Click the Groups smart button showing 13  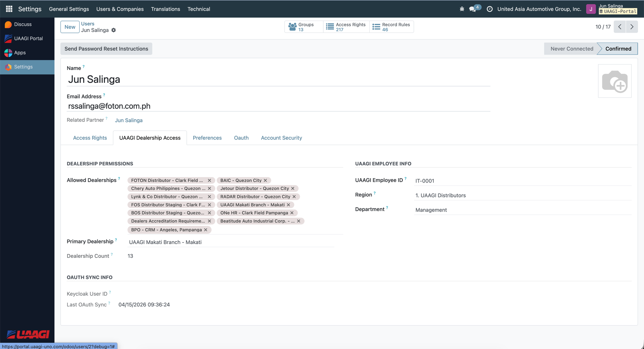(303, 27)
